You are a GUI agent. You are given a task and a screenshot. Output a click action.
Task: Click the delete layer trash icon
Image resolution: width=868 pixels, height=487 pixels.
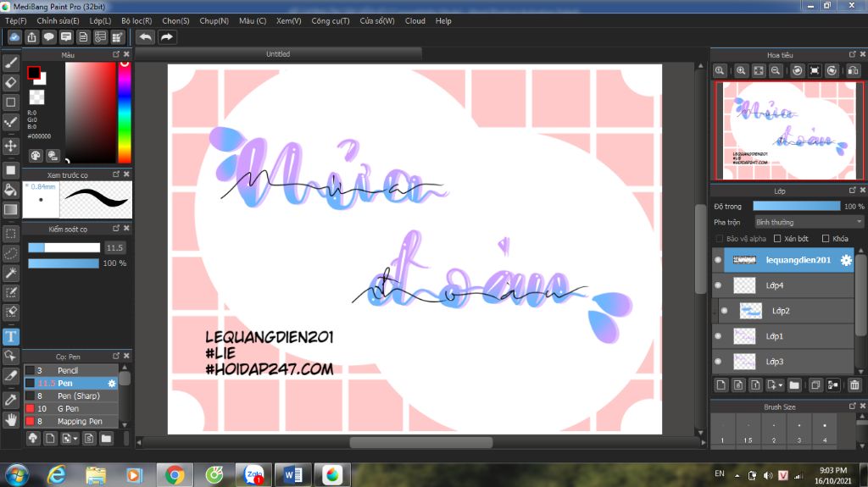coord(854,385)
